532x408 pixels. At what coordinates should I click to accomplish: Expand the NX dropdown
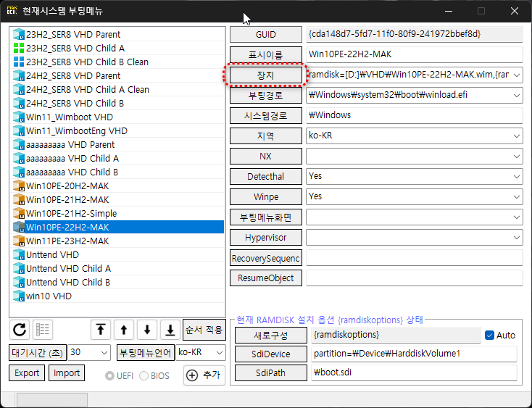click(516, 157)
